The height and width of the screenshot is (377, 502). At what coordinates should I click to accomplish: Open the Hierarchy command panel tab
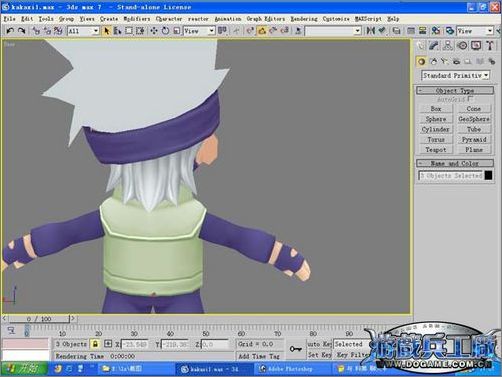pyautogui.click(x=448, y=45)
